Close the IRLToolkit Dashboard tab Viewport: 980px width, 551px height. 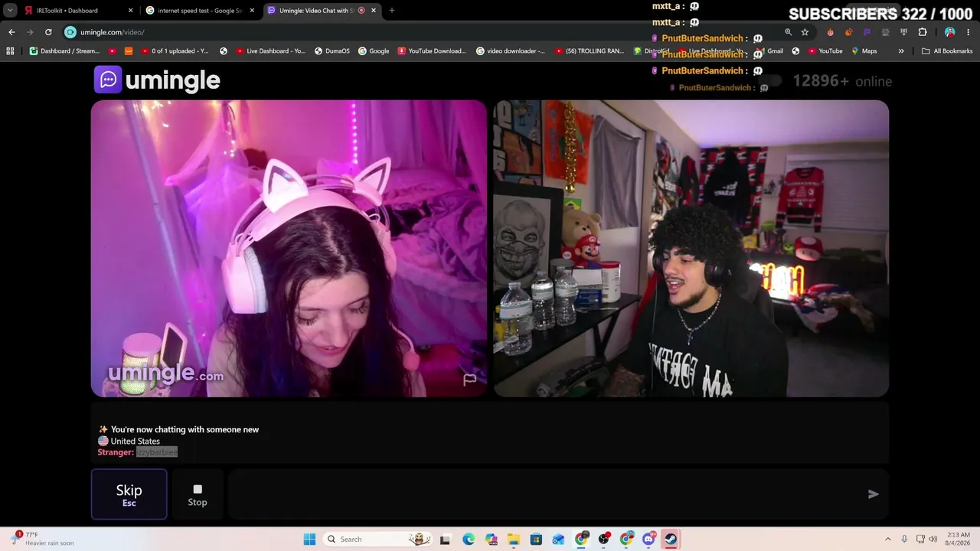coord(130,11)
